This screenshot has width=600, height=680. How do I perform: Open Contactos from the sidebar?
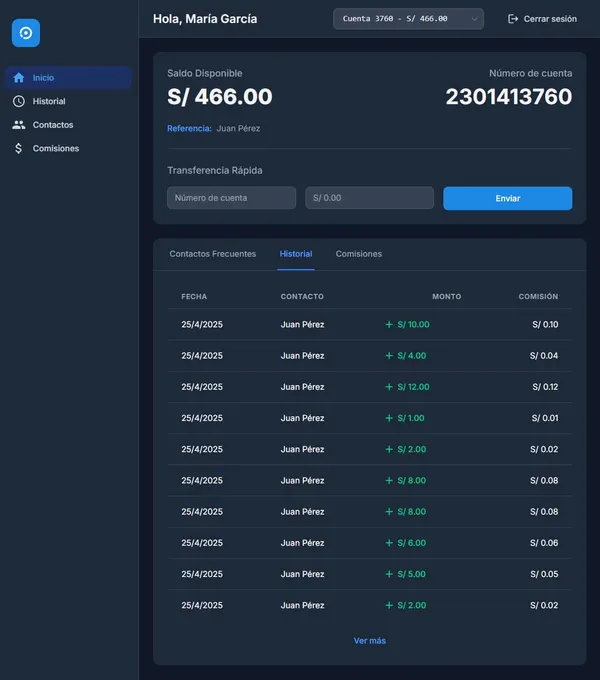pyautogui.click(x=68, y=125)
